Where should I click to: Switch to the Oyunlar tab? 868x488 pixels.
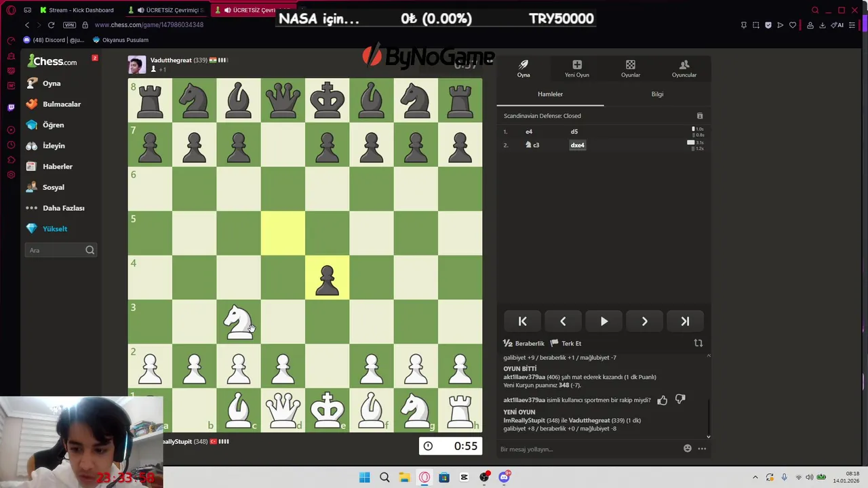[631, 68]
